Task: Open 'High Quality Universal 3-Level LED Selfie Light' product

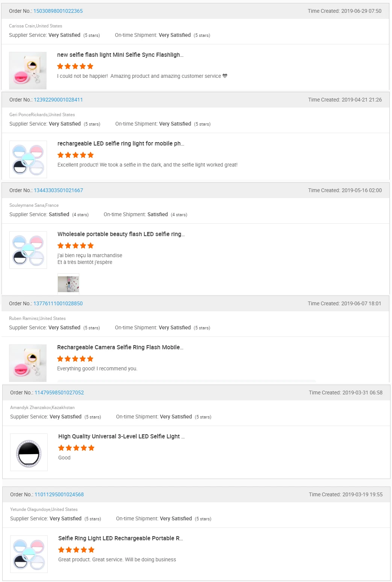Action: (x=121, y=436)
